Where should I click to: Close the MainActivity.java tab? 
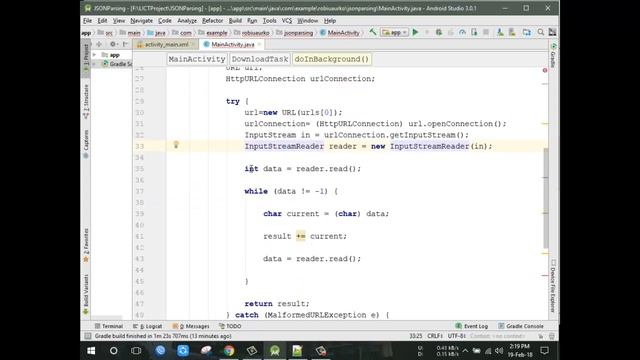click(259, 44)
